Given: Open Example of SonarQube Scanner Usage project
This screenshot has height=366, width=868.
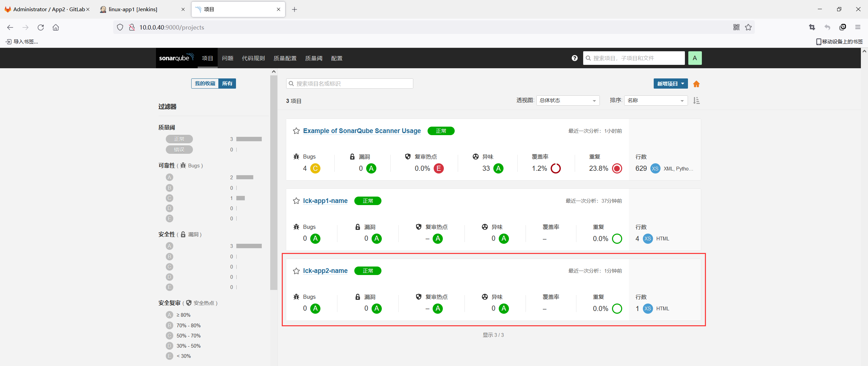Looking at the screenshot, I should click(x=362, y=131).
